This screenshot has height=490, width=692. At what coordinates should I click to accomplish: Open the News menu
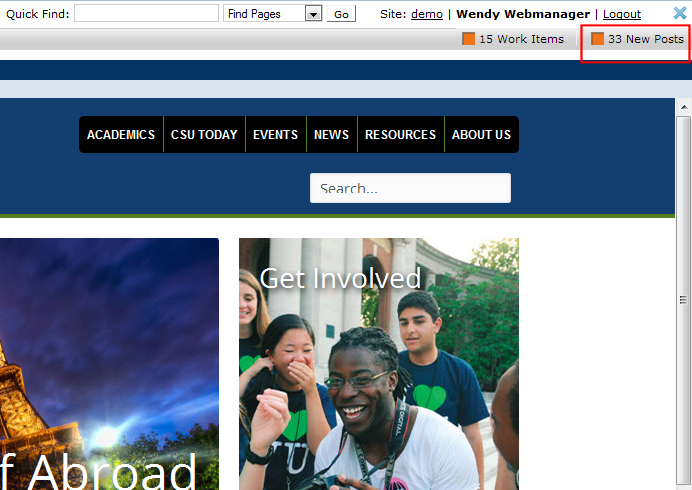(331, 135)
